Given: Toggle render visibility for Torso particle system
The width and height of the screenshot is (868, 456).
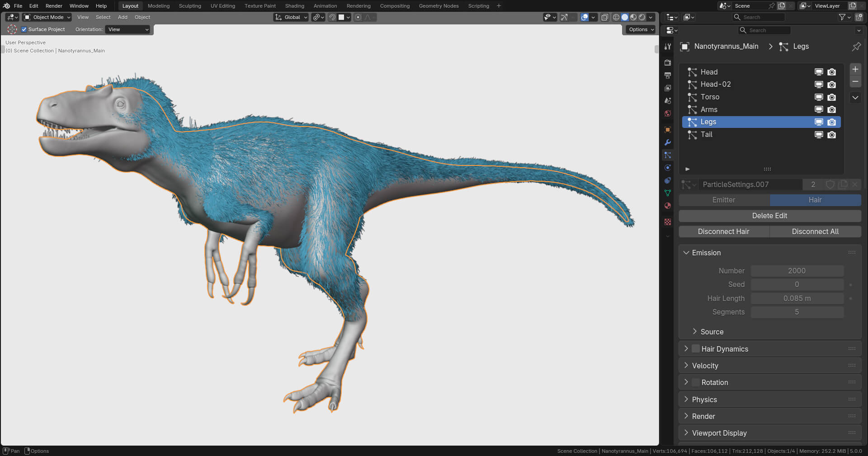Looking at the screenshot, I should tap(831, 97).
